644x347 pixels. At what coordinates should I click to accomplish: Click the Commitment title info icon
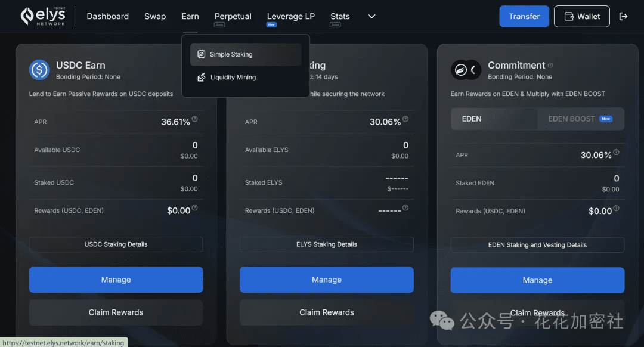550,65
